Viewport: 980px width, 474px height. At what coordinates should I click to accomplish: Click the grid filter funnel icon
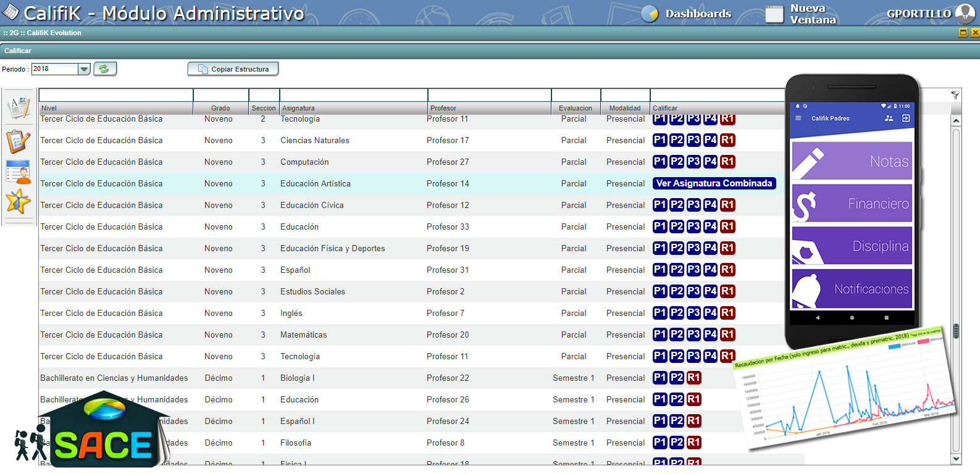pyautogui.click(x=955, y=95)
